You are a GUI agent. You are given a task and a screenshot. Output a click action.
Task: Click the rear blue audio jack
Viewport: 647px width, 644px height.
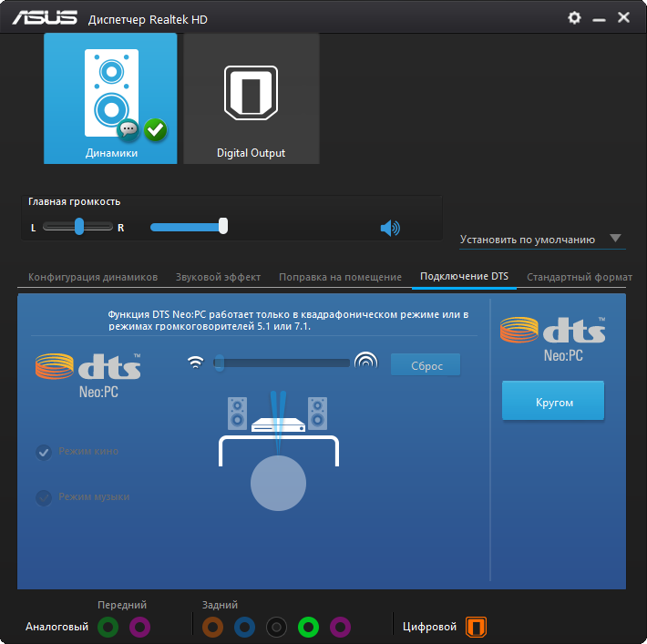245,627
